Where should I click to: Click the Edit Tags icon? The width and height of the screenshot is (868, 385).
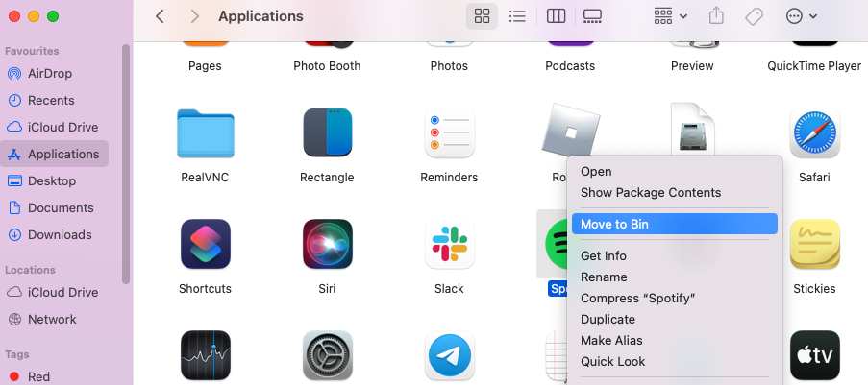tap(754, 16)
